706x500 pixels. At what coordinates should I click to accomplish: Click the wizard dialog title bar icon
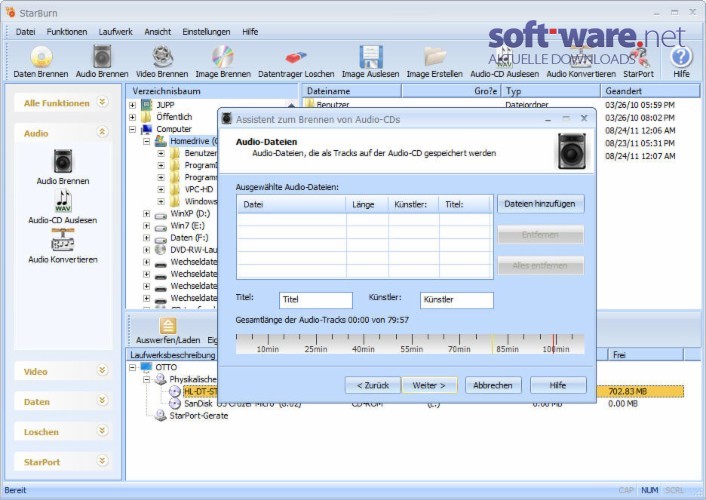(226, 119)
